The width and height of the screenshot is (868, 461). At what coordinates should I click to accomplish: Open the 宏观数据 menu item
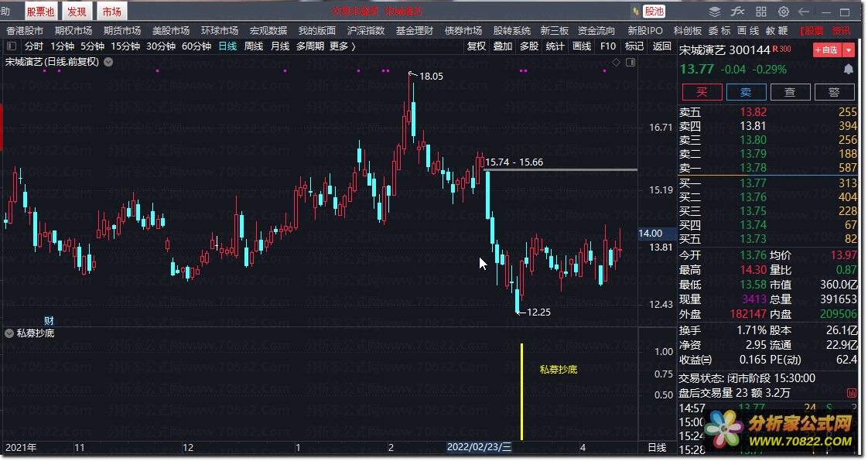tap(268, 30)
